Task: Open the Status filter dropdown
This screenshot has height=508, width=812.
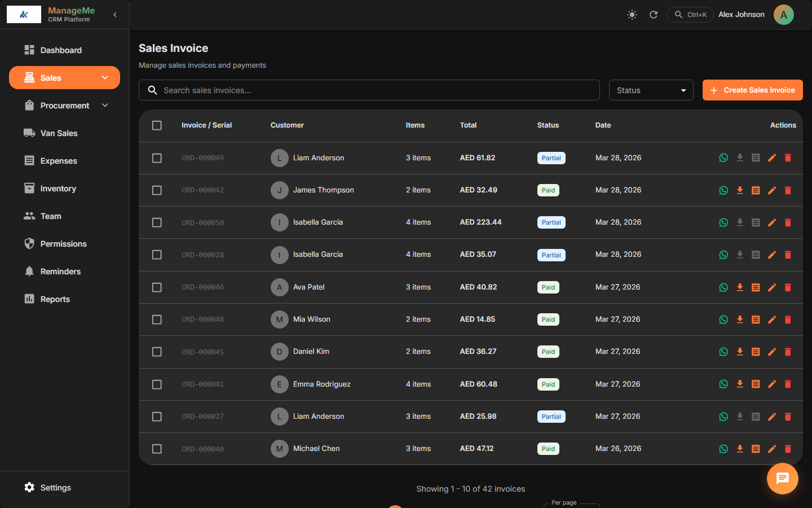Action: pos(651,90)
